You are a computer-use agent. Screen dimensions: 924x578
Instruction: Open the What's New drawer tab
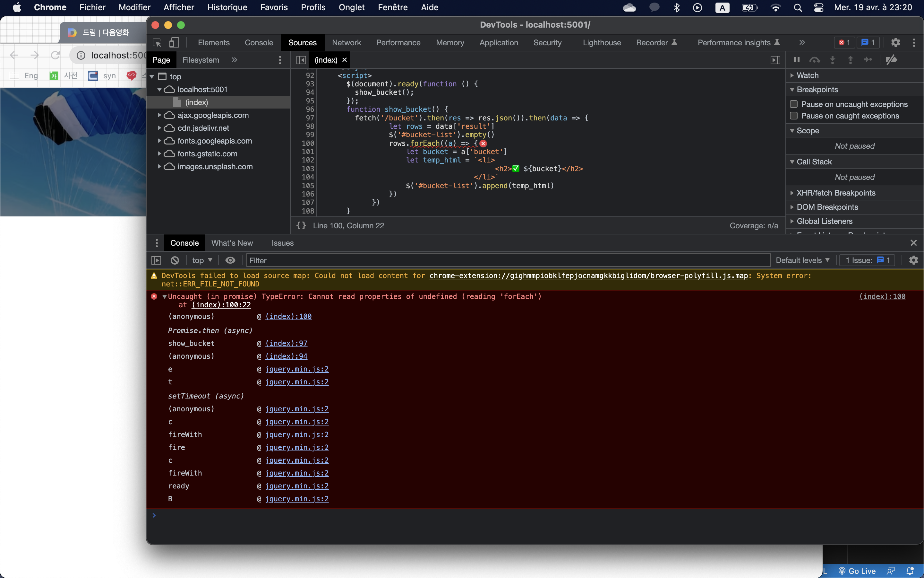[232, 243]
